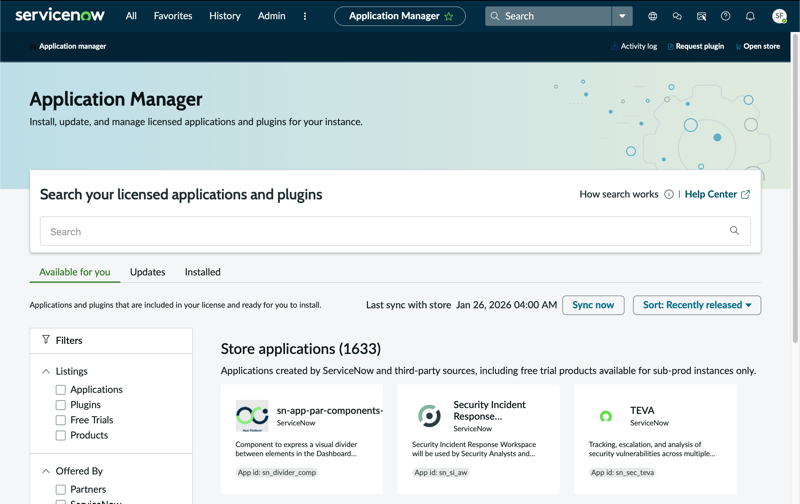Click the How search works text
Image resolution: width=800 pixels, height=504 pixels.
click(x=619, y=194)
